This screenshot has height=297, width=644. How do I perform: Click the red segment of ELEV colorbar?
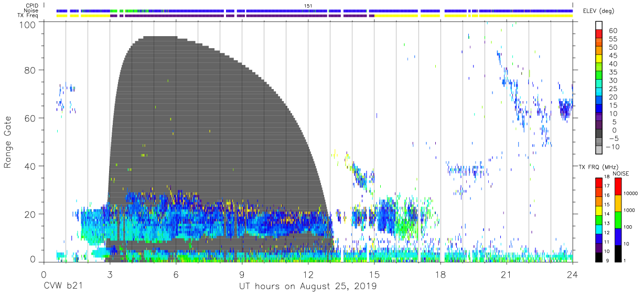click(x=599, y=35)
